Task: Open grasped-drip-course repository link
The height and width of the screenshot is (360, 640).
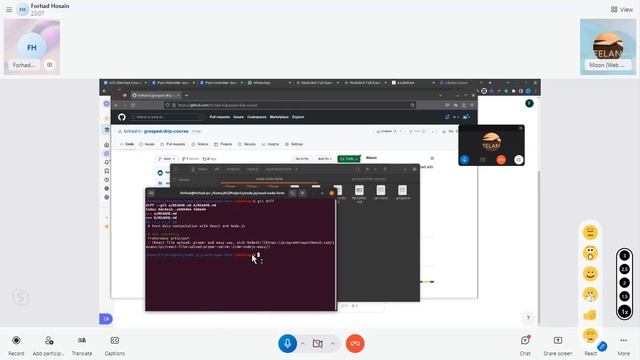Action: (x=166, y=131)
